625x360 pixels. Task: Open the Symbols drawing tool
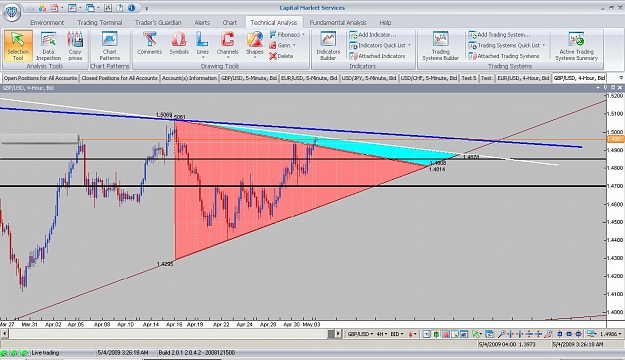pos(179,43)
